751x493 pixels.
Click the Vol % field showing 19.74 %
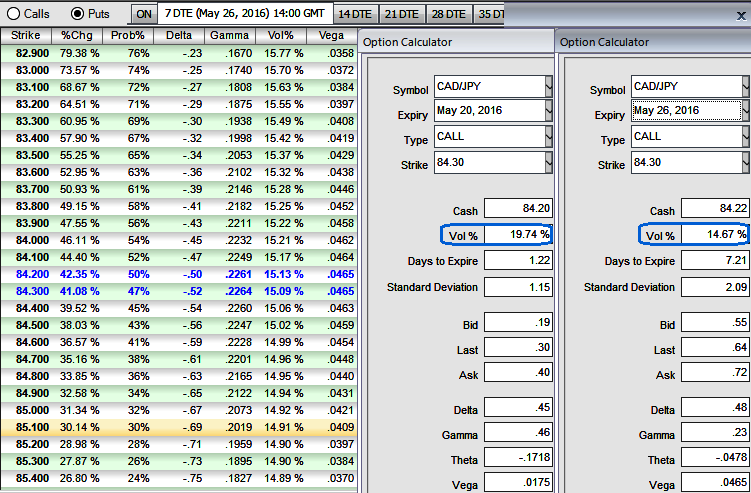point(518,235)
